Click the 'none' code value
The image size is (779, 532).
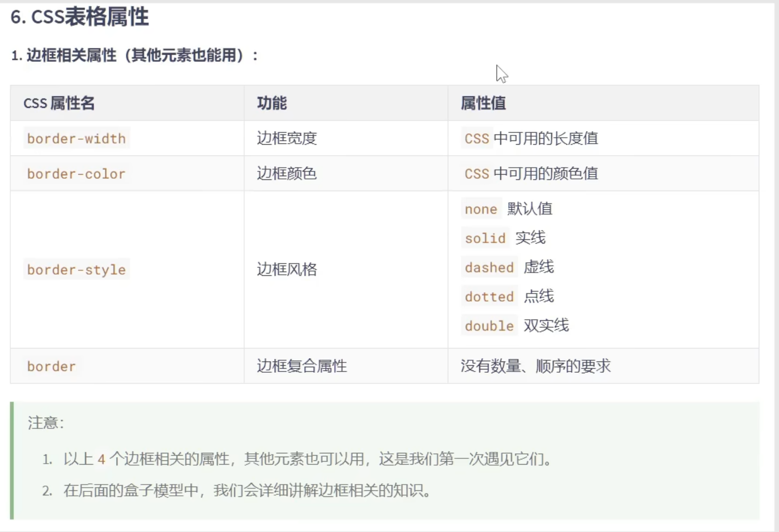click(x=481, y=209)
